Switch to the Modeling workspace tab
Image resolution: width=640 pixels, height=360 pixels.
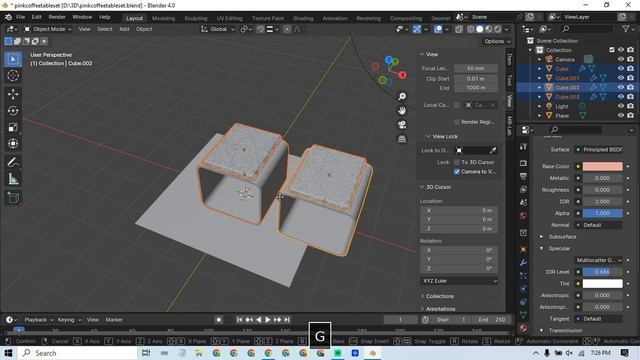click(x=163, y=18)
